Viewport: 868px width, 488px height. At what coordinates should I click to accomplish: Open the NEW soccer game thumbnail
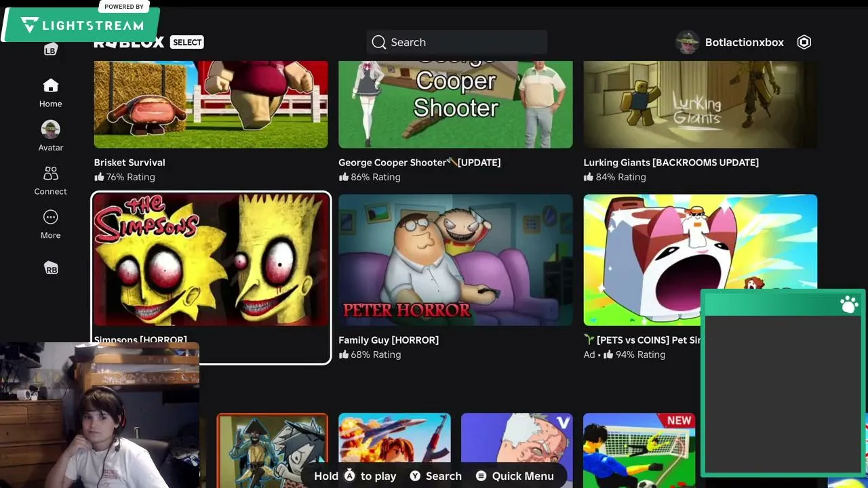(x=639, y=451)
